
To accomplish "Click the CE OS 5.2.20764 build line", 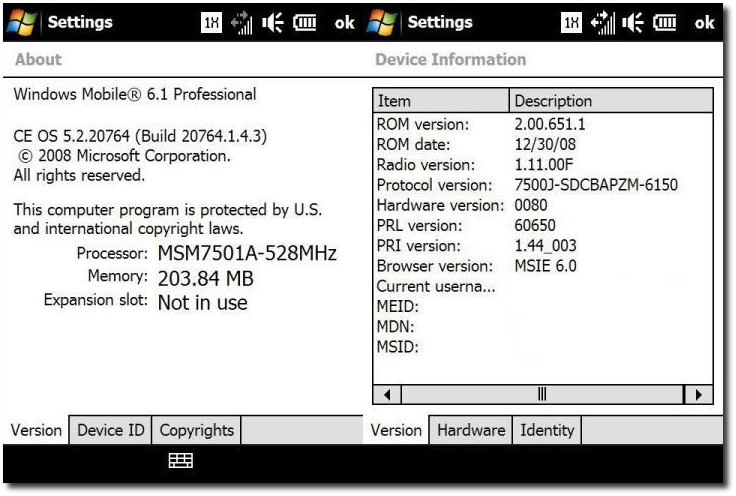I will (140, 136).
